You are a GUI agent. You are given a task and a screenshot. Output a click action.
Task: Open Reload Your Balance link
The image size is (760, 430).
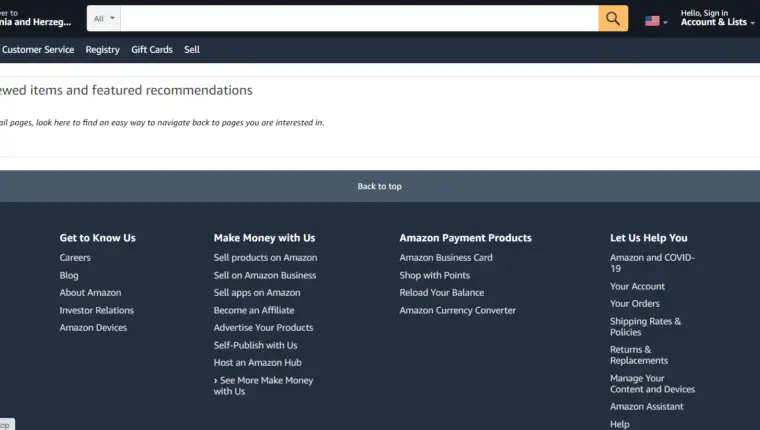pos(442,292)
